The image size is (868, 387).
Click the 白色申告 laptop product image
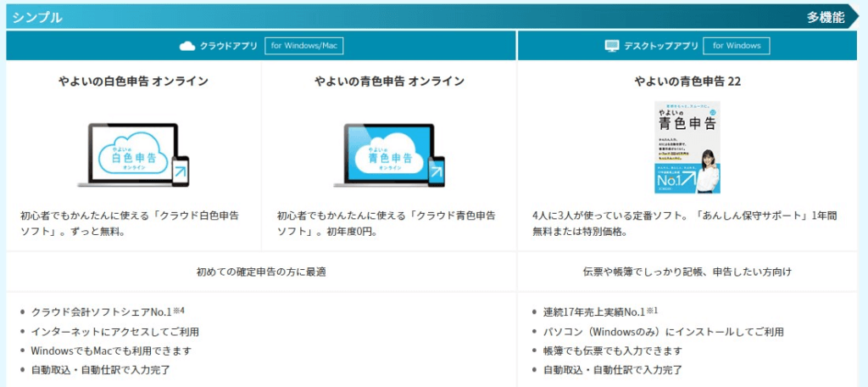click(133, 154)
